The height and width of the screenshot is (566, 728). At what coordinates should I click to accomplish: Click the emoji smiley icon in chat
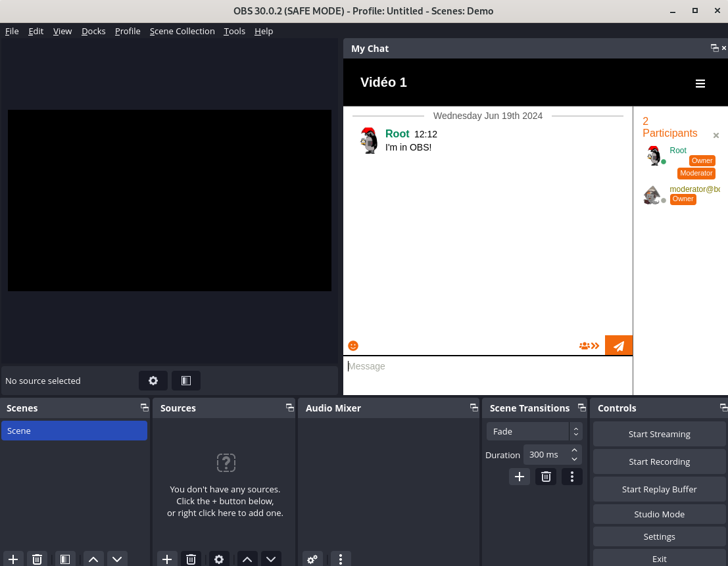click(353, 346)
